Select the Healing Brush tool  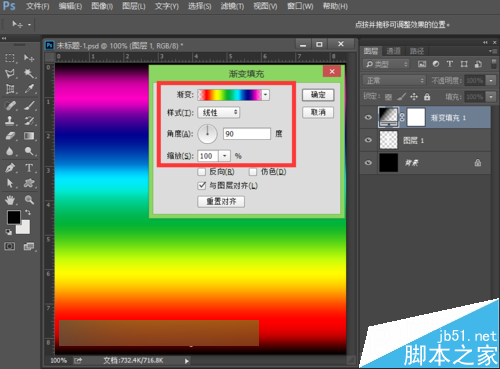(10, 106)
